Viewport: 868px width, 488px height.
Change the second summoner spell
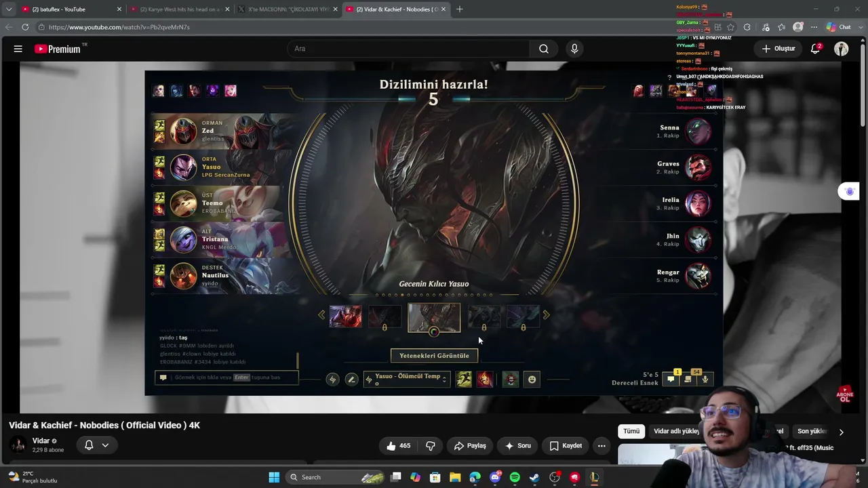tap(484, 380)
